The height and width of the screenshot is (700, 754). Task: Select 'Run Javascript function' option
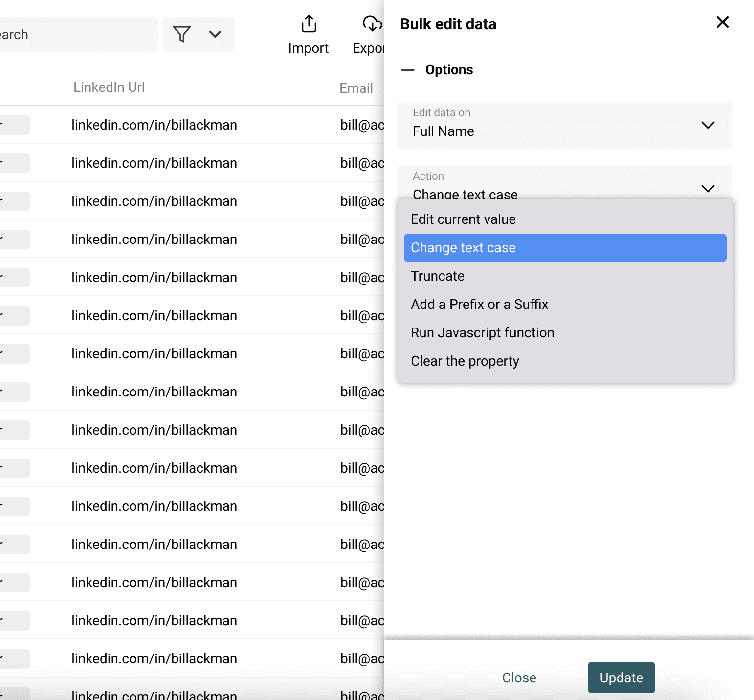pyautogui.click(x=482, y=333)
